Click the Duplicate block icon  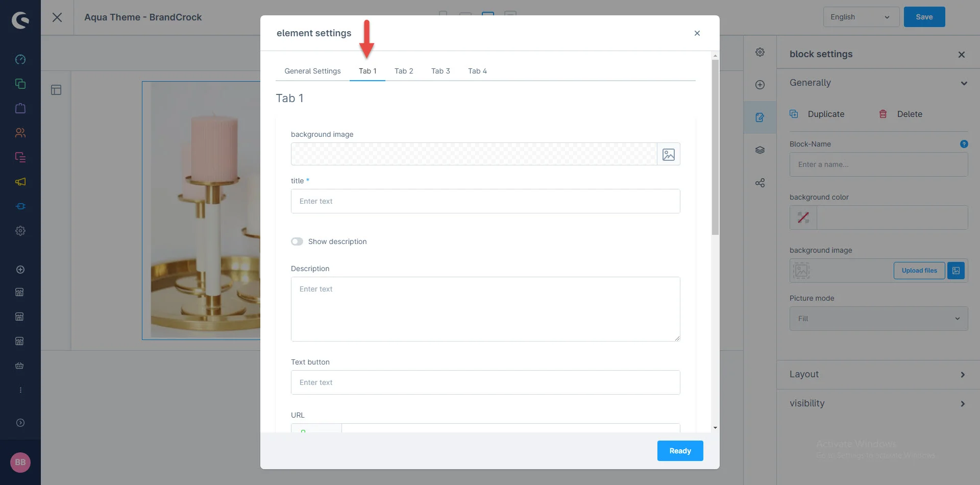[x=794, y=114]
